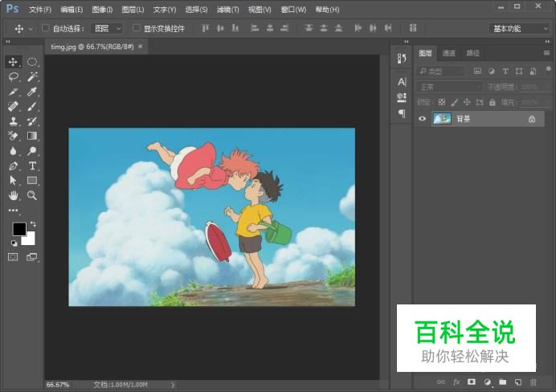Open the 基本功能 workspace dropdown

click(519, 28)
